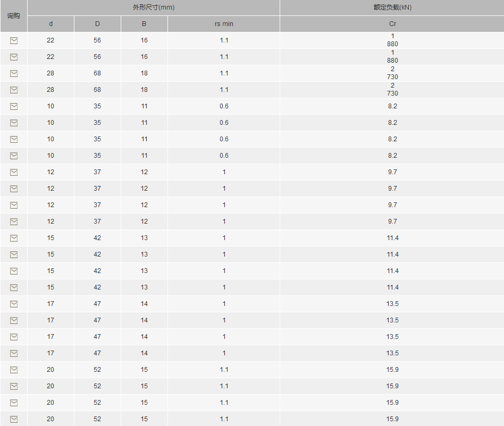The height and width of the screenshot is (426, 504).
Task: Select envelope icon in first d=10 row
Action: coord(14,106)
